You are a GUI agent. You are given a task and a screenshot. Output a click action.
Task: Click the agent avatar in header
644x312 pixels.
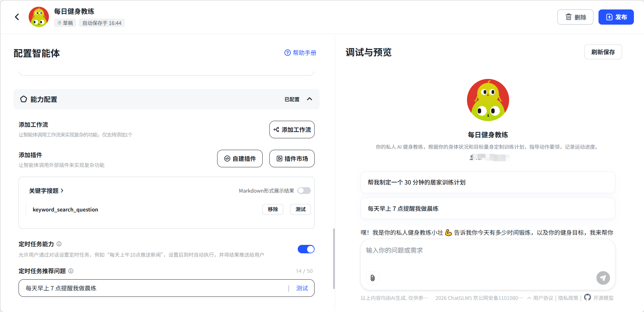coord(39,17)
